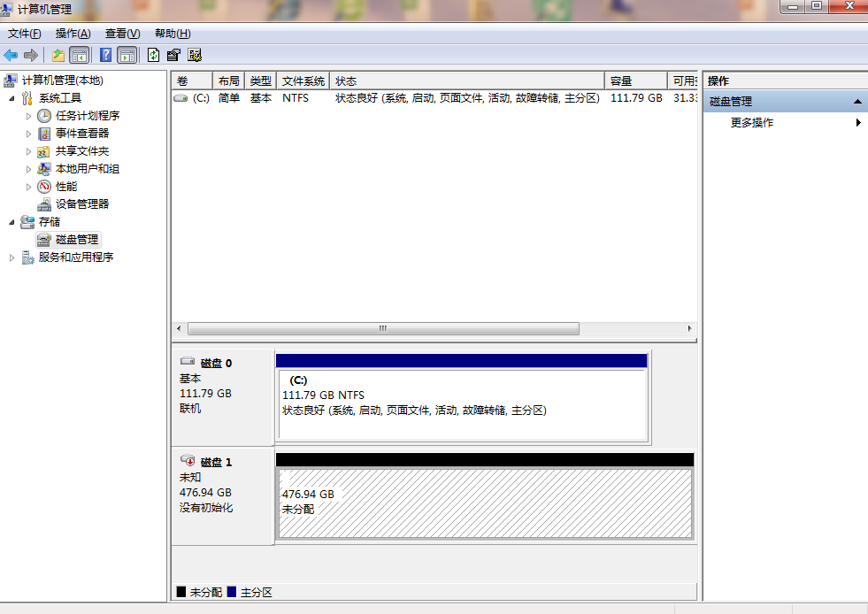The height and width of the screenshot is (614, 868).
Task: Click the 本地用户和组 icon
Action: (43, 169)
